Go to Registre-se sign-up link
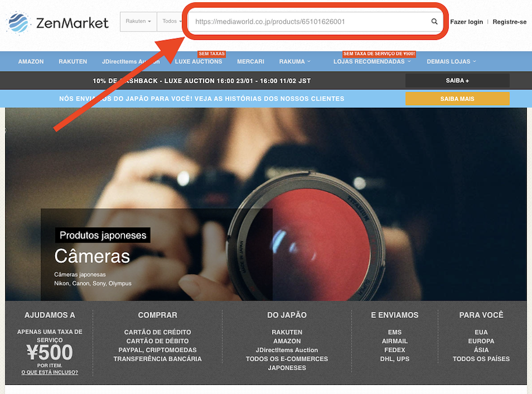532x394 pixels. [x=509, y=22]
